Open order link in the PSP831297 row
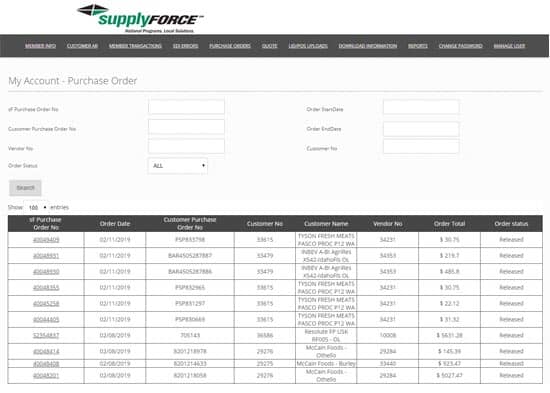 [x=46, y=304]
